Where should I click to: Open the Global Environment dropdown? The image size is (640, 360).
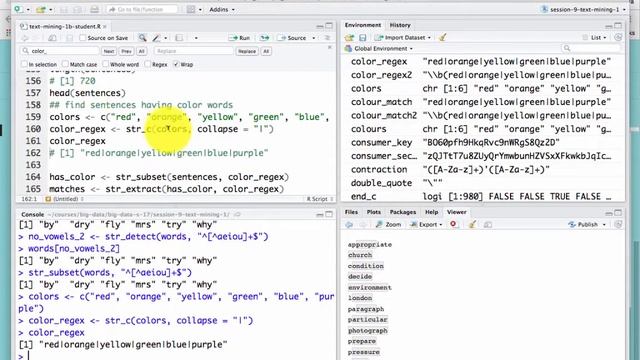coord(379,49)
